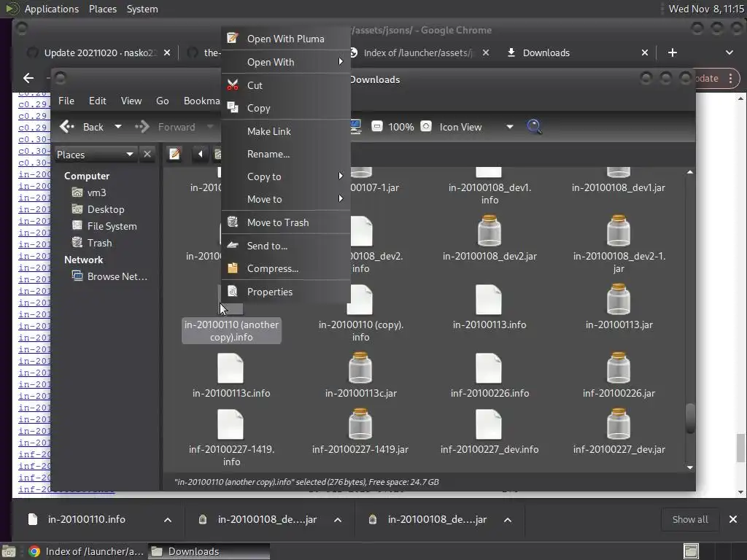
Task: Open the Back history dropdown arrow
Action: [118, 127]
